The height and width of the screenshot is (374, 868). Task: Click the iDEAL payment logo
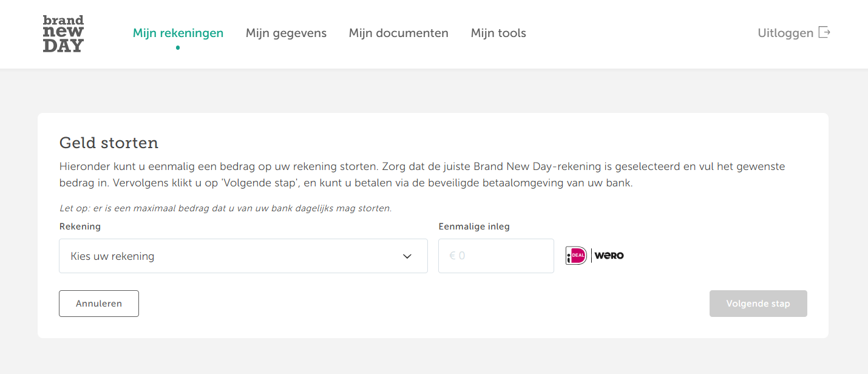click(576, 256)
